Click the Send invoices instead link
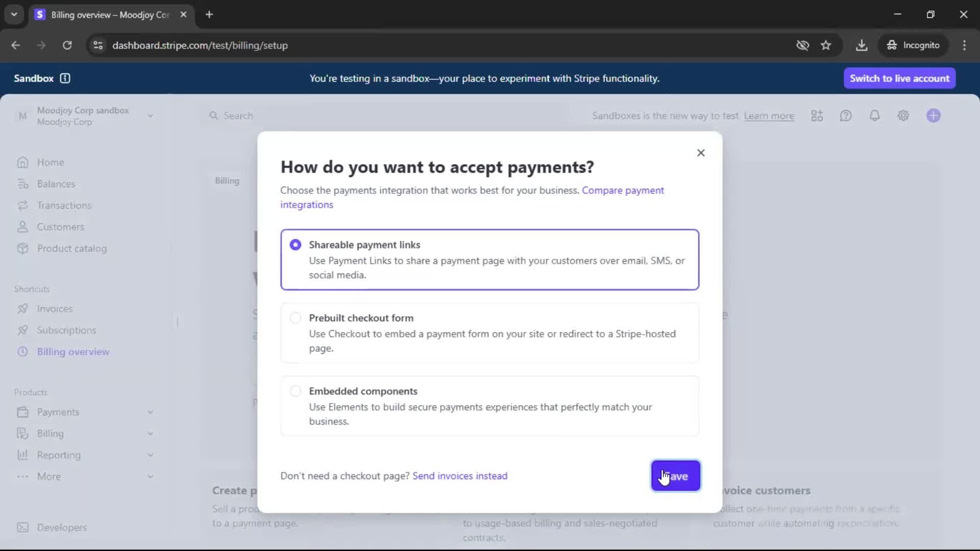Screen dimensions: 980x551 459,476
